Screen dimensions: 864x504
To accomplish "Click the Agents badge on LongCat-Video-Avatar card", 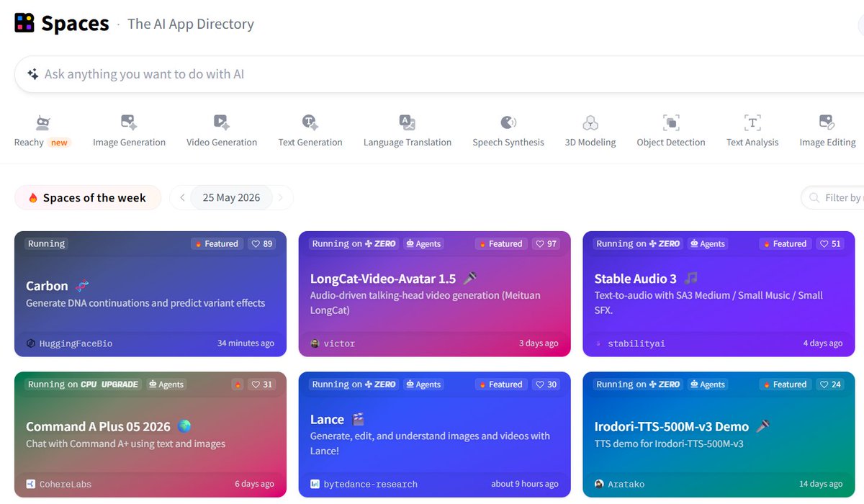I will [423, 244].
